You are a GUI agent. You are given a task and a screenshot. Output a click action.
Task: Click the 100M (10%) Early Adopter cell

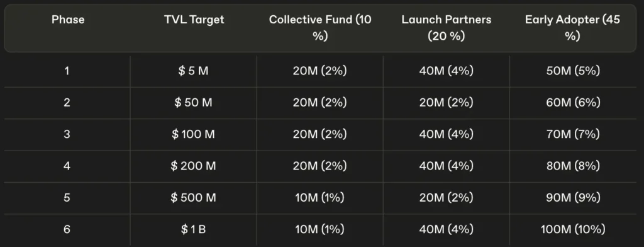click(x=573, y=229)
